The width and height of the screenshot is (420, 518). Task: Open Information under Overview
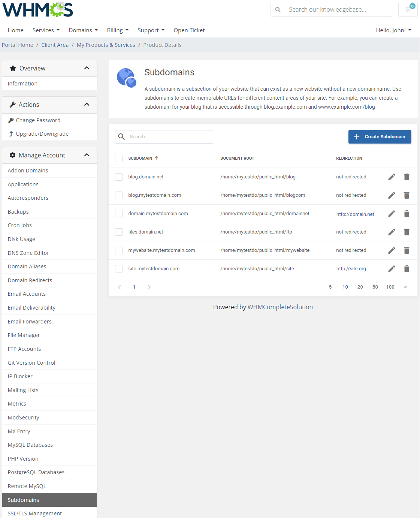(49, 84)
